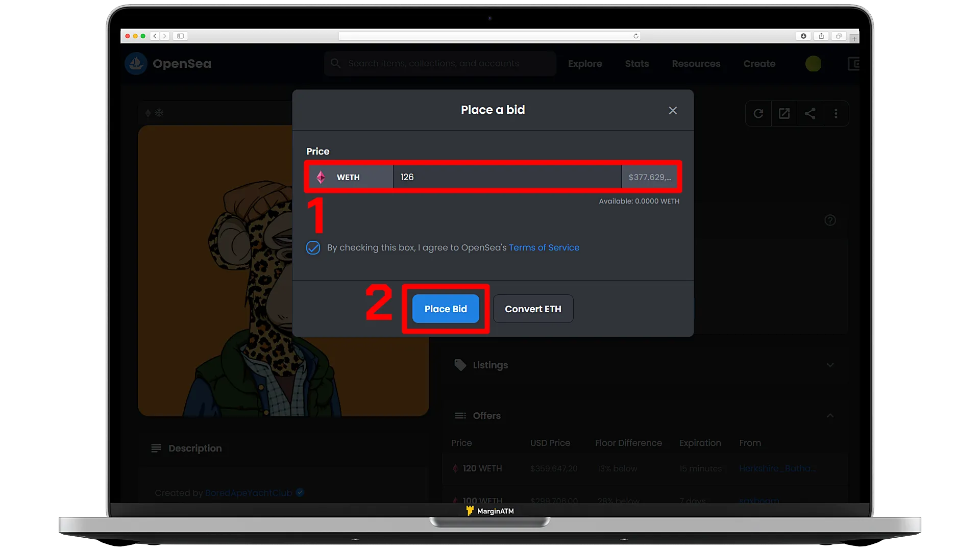Click the help question mark icon

point(830,220)
